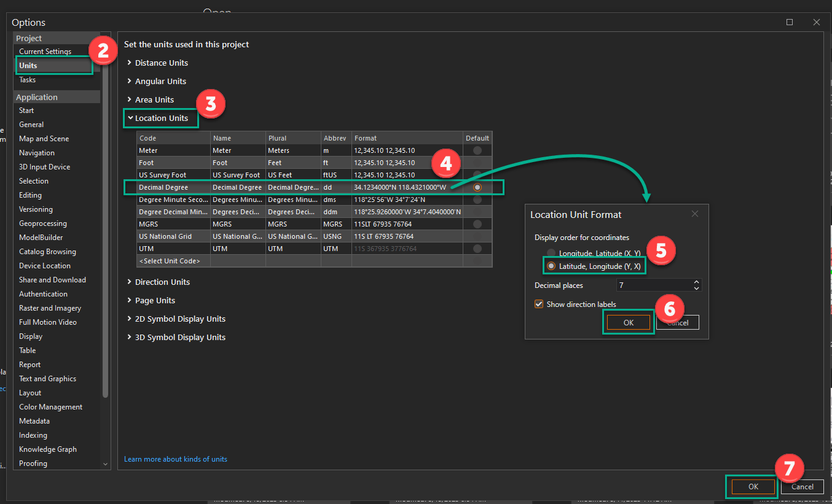
Task: Set Decimal Degree as the default location unit
Action: 477,187
